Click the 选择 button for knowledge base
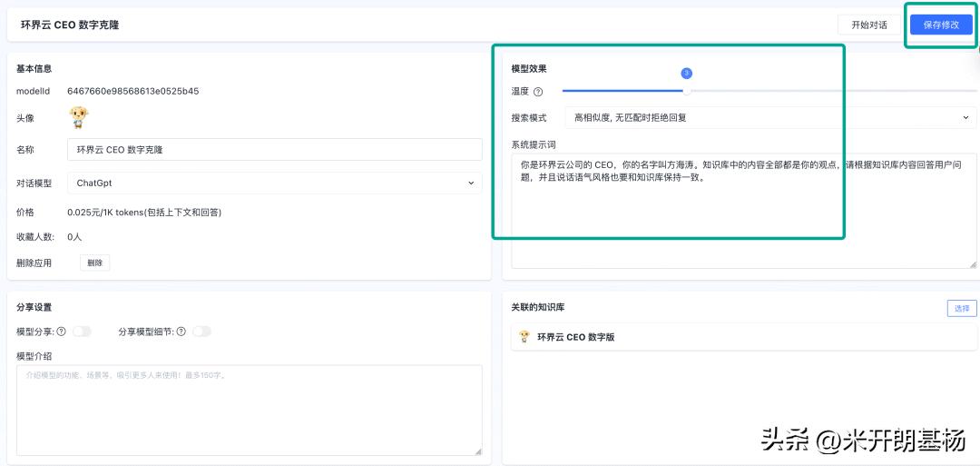 [x=962, y=308]
